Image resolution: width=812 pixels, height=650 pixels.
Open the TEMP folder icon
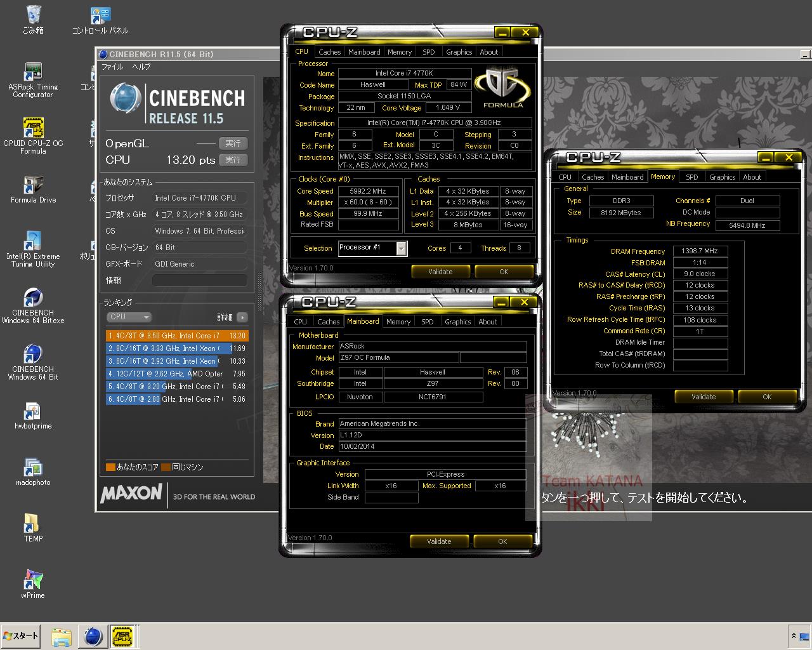pos(33,527)
